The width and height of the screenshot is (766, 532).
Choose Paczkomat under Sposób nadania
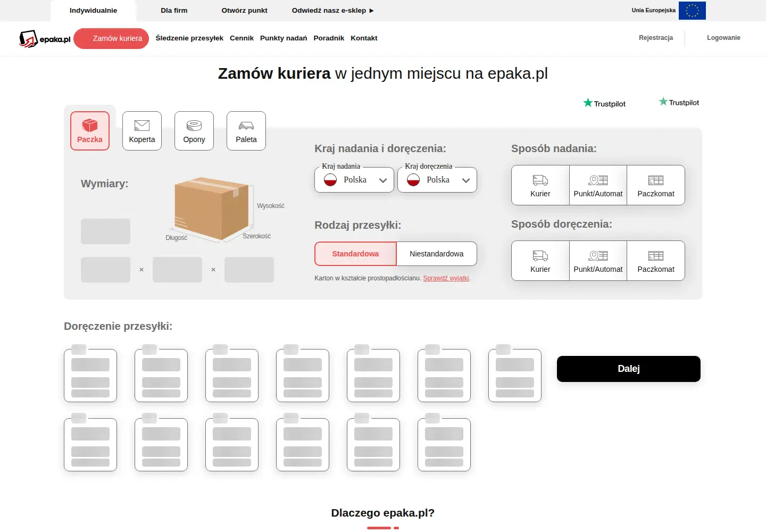tap(656, 185)
